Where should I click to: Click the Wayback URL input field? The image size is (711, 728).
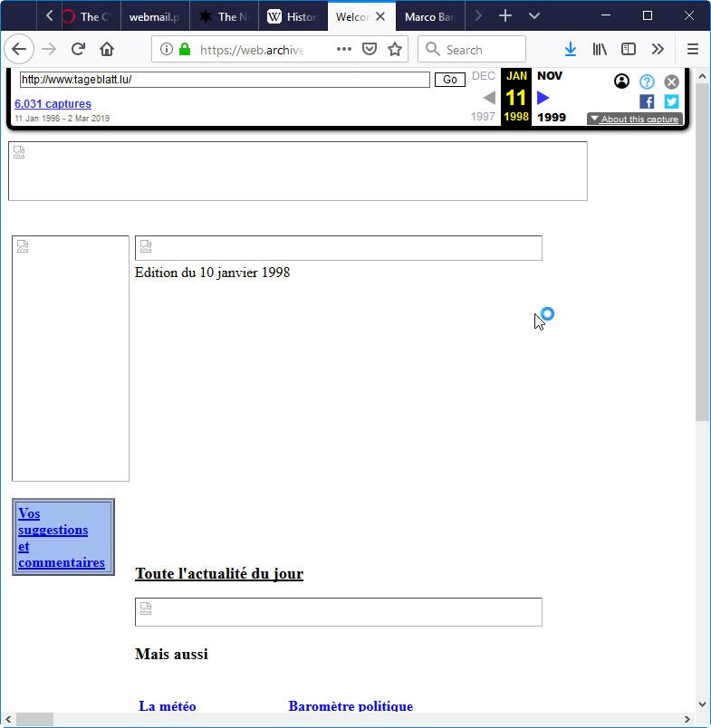pos(225,80)
